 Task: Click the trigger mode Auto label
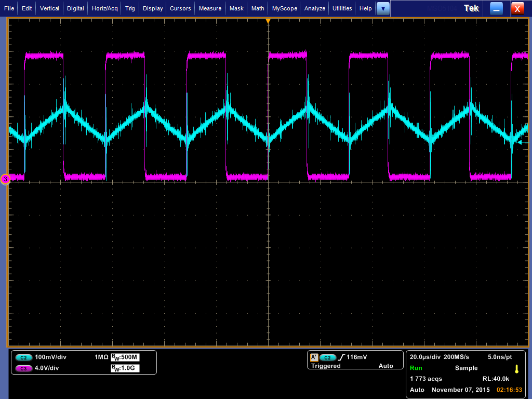(x=386, y=366)
